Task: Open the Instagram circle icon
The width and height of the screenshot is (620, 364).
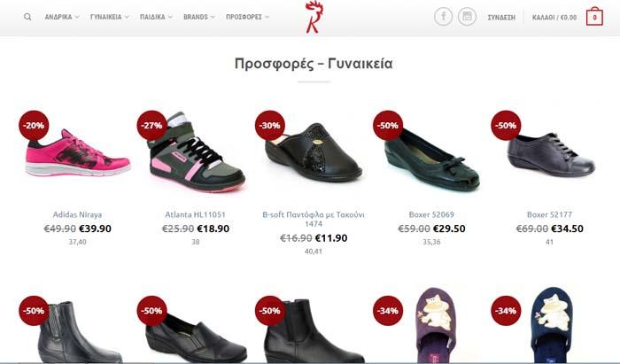Action: pyautogui.click(x=467, y=17)
